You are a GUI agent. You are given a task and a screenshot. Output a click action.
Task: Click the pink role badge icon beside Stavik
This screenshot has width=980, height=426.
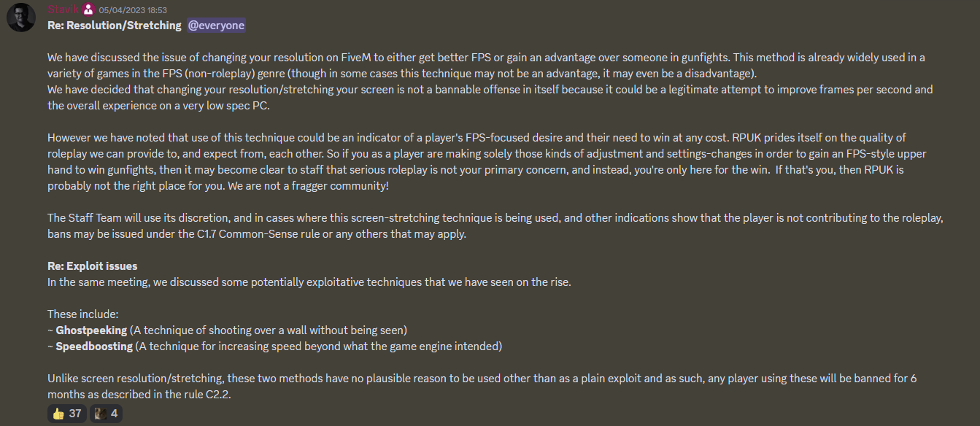click(x=88, y=10)
